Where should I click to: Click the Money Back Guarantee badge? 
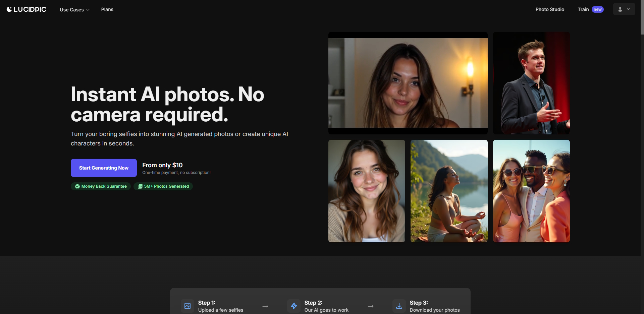click(x=100, y=186)
